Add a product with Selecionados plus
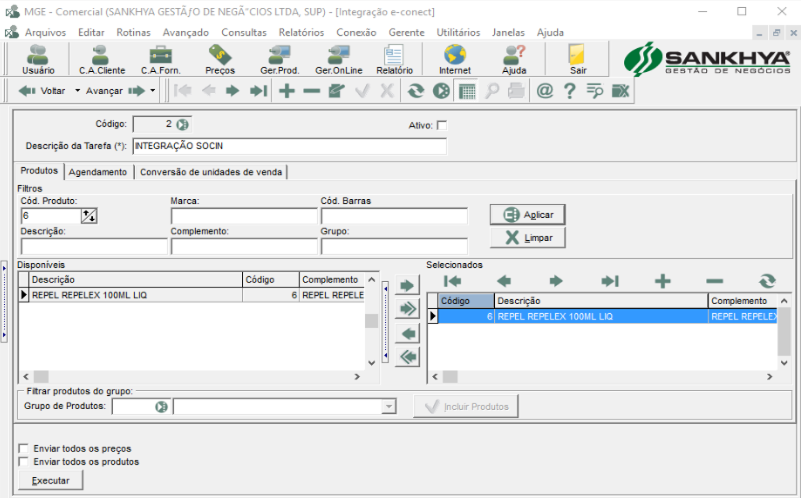The width and height of the screenshot is (801, 498). pyautogui.click(x=663, y=281)
